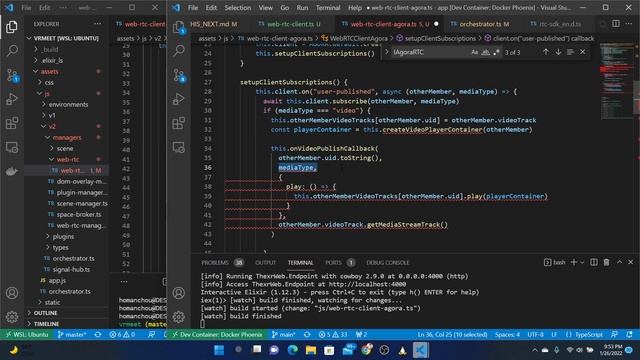This screenshot has width=640, height=360.
Task: Open signal-hub.ts file in explorer
Action: pos(71,269)
